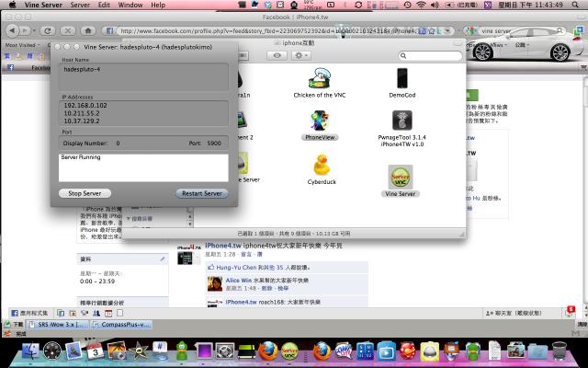Click the Host Name field hadespluto-4
The width and height of the screenshot is (588, 368).
coord(143,76)
